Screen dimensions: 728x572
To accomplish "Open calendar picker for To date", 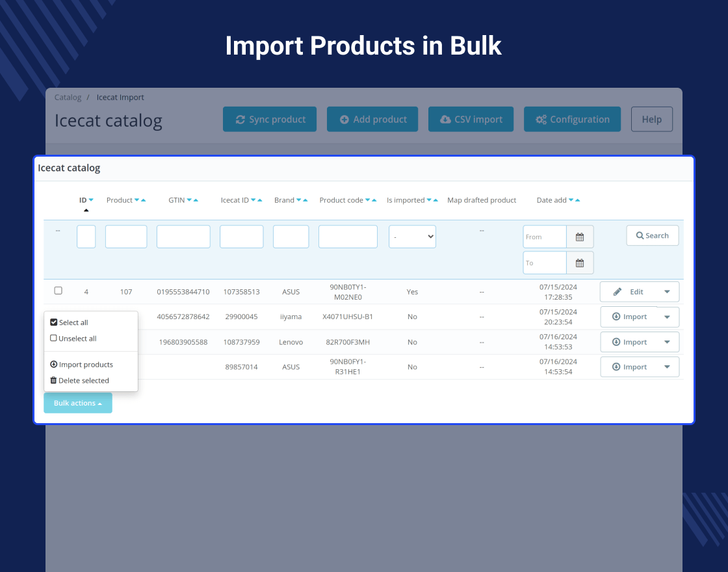I will coord(580,263).
